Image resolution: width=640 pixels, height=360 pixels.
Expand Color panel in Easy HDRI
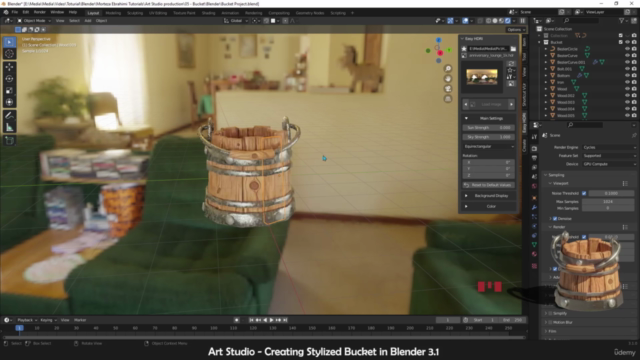(489, 207)
